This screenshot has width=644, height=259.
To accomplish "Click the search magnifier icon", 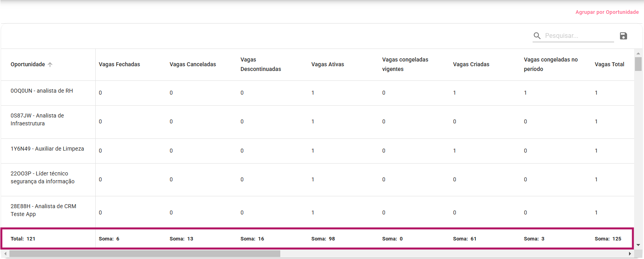I will pos(537,36).
